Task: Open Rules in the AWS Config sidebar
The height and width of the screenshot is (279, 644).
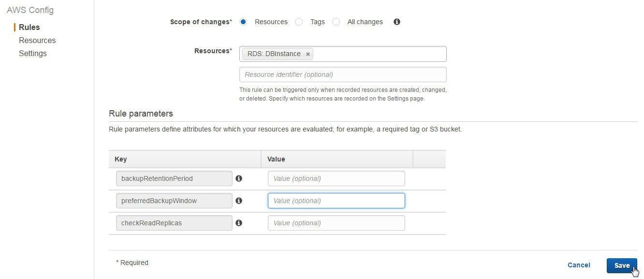Action: pyautogui.click(x=29, y=27)
